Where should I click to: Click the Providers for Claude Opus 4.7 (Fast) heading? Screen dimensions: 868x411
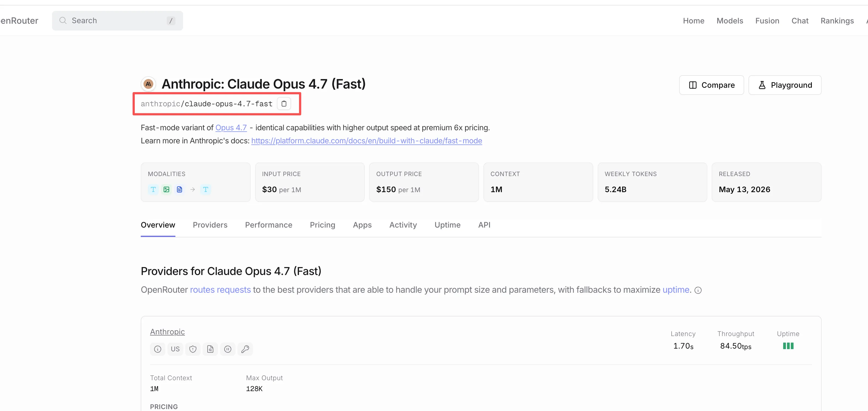click(x=231, y=271)
